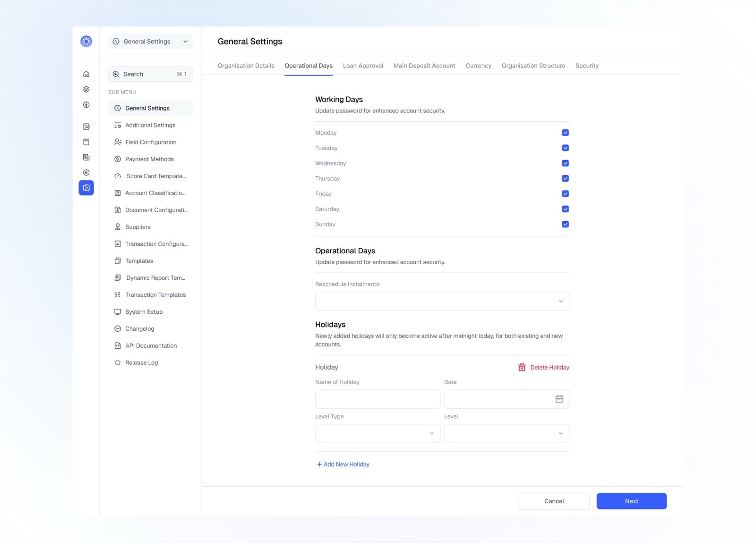Click the Suppliers person icon
Viewport: 756px width, 543px height.
[118, 227]
